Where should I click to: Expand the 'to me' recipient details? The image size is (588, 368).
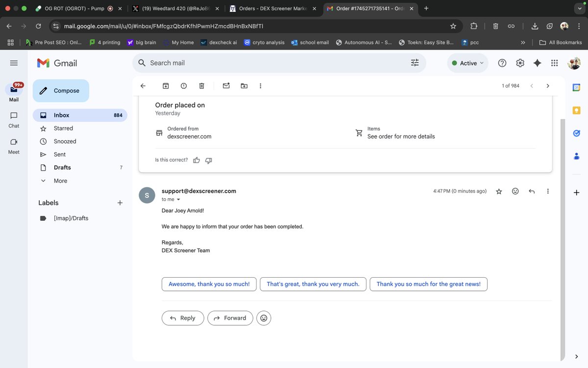point(178,200)
